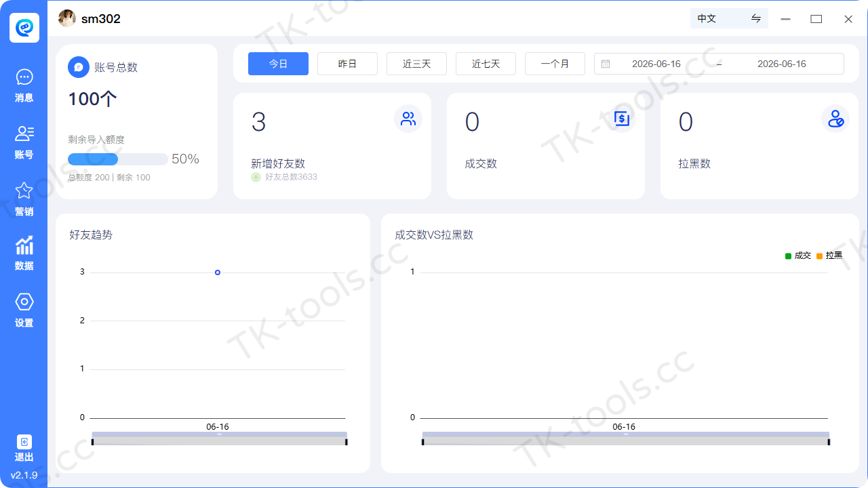Open the 数据 data section

[x=24, y=253]
